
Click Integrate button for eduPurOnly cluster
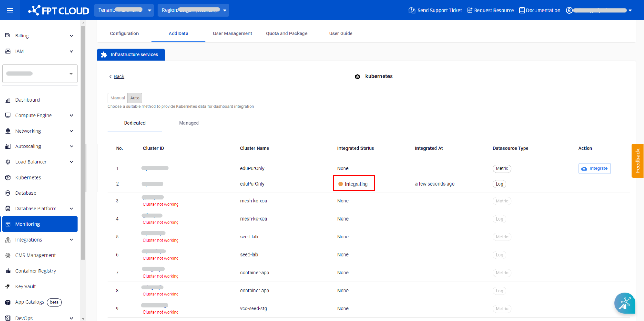594,168
